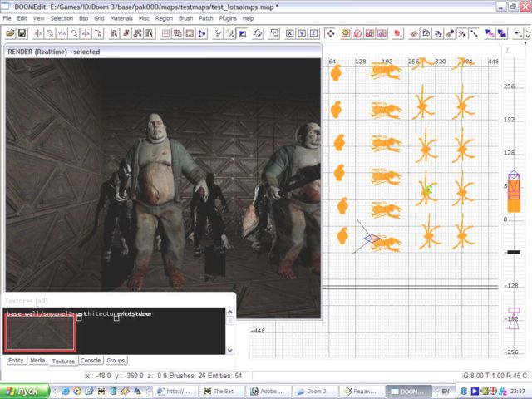Flip selection along the Y axis
The width and height of the screenshot is (532, 399).
point(62,33)
